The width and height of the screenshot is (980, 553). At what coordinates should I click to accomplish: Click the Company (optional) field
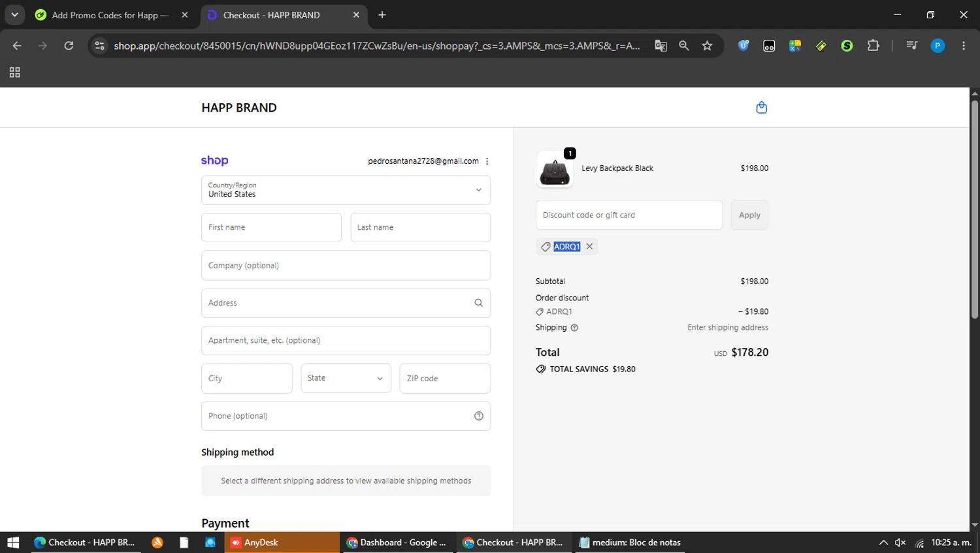(346, 265)
